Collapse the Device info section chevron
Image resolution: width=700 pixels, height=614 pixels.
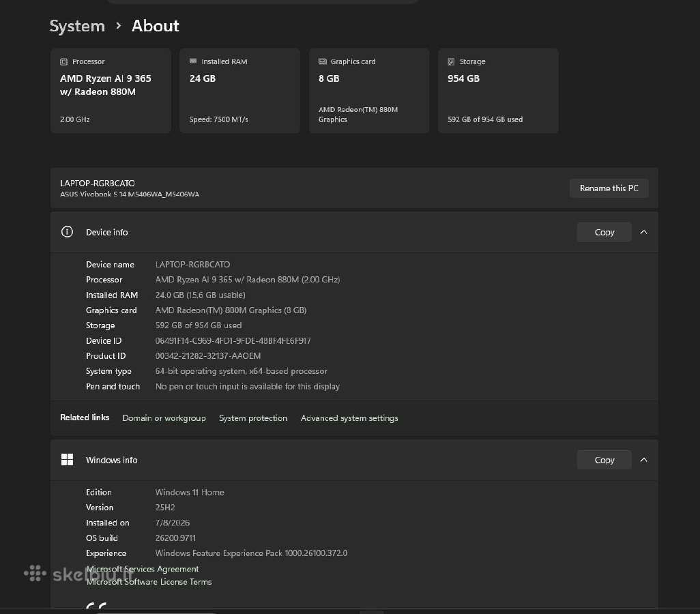tap(644, 232)
